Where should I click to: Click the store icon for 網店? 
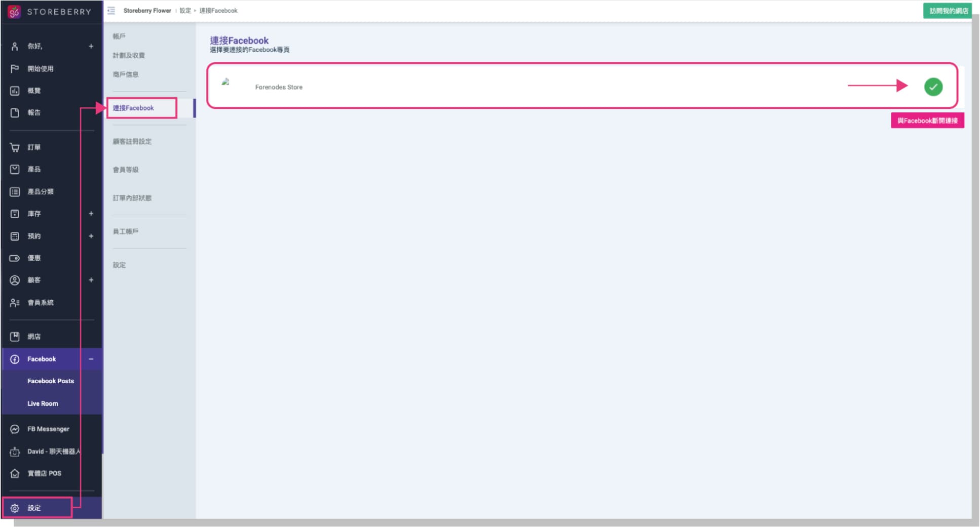[x=15, y=336]
